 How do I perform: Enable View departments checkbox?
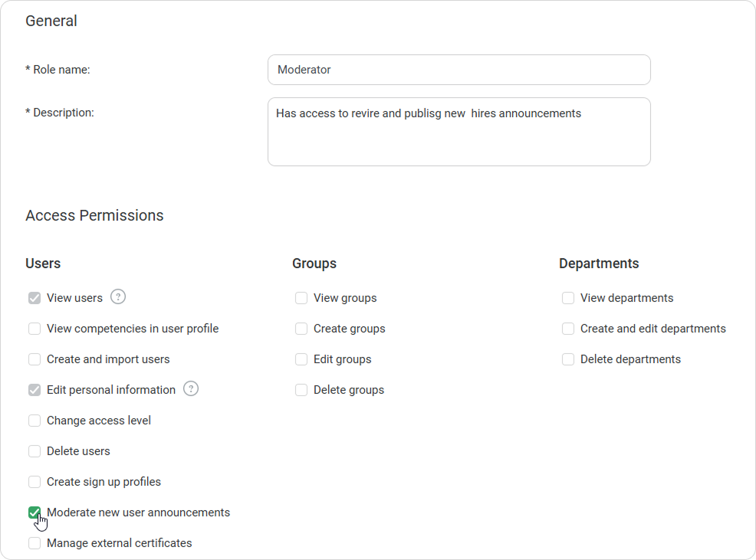(568, 298)
